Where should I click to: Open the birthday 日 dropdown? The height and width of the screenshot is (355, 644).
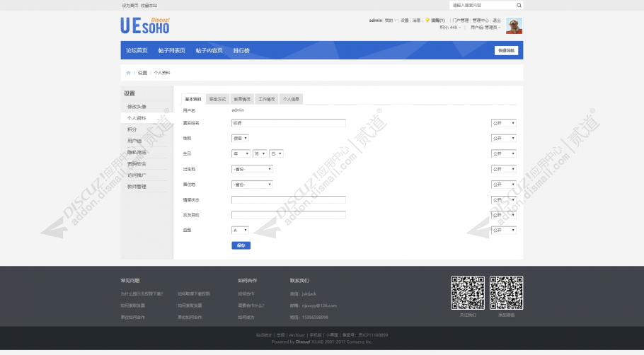(277, 153)
